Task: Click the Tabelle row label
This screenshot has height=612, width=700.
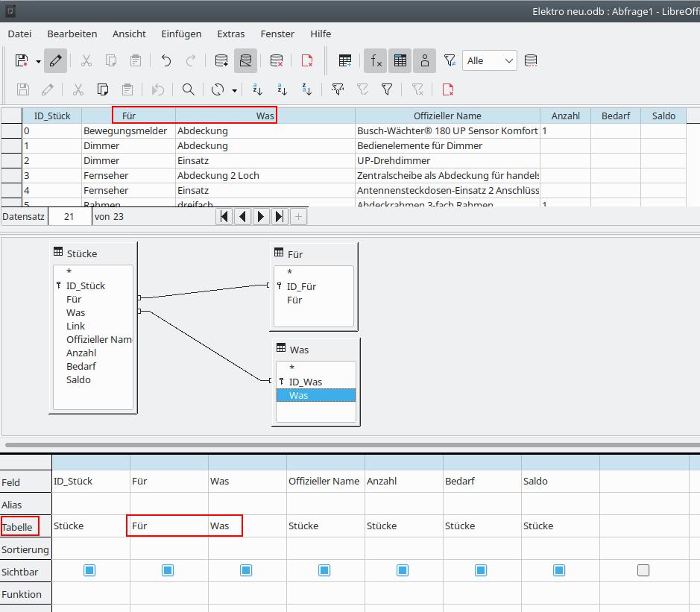Action: (x=18, y=527)
